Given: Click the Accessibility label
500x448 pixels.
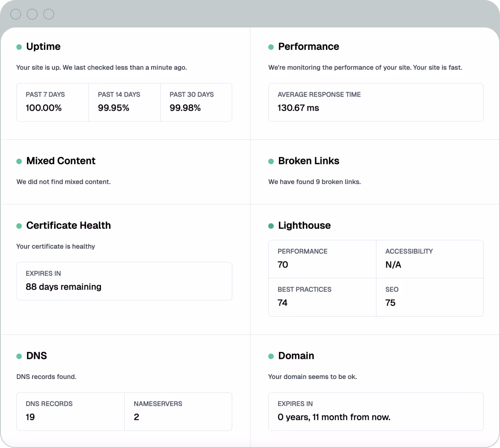Looking at the screenshot, I should click(x=409, y=251).
